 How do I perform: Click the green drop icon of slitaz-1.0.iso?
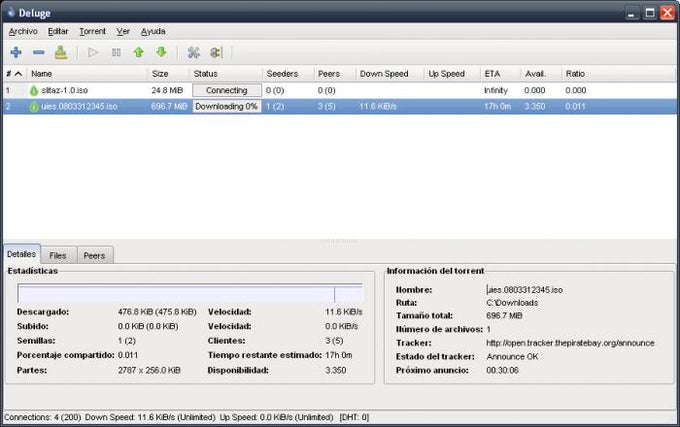pyautogui.click(x=34, y=91)
